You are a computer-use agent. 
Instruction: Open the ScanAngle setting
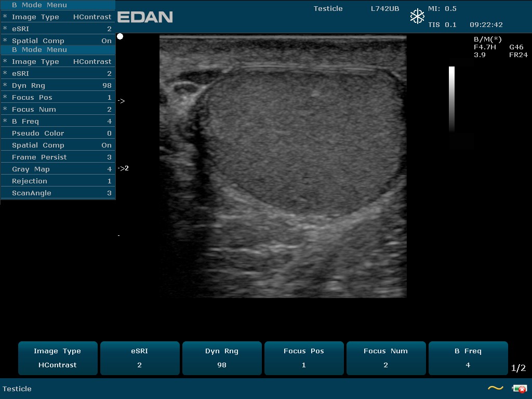[58, 193]
